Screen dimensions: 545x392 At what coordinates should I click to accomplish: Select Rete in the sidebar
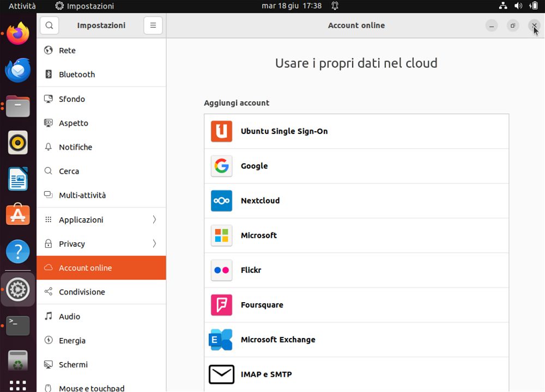click(x=101, y=50)
